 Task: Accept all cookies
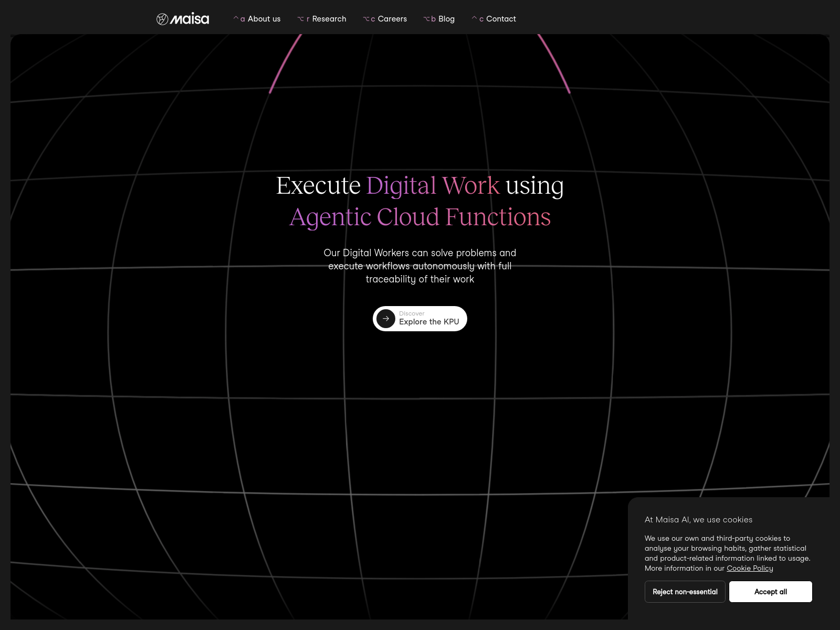(x=770, y=592)
